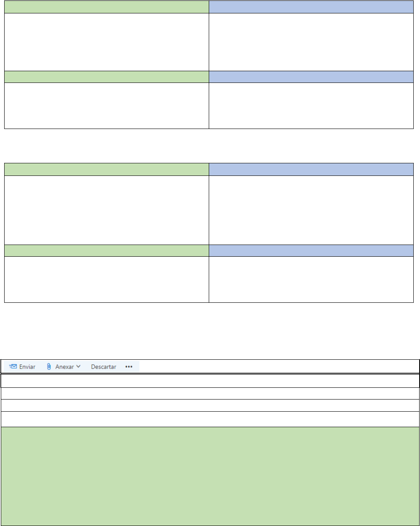Click first green header cell of top table
Image resolution: width=420 pixels, height=526 pixels.
(x=107, y=6)
